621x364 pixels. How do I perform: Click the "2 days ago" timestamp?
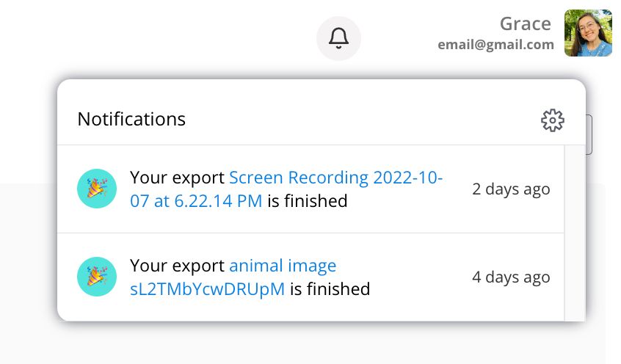511,189
